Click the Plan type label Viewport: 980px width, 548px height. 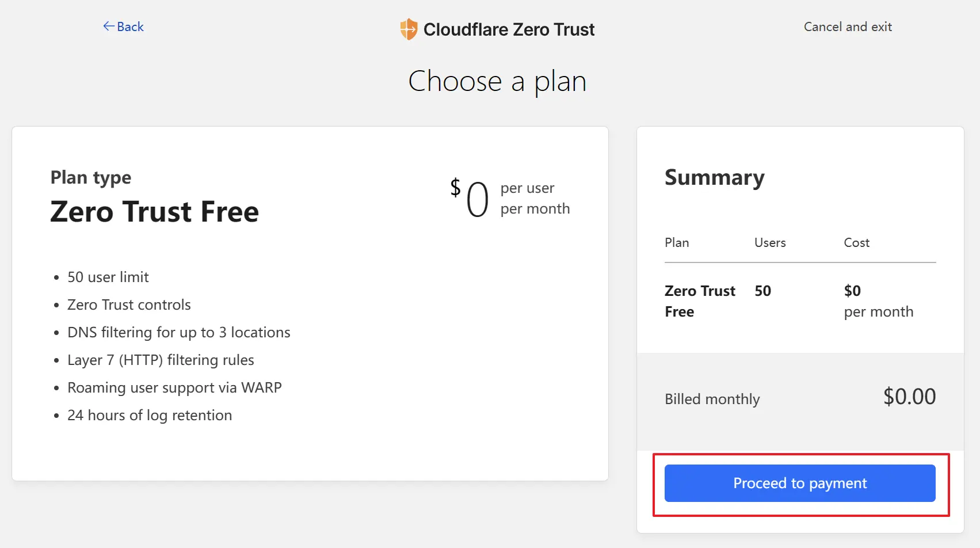pos(91,177)
